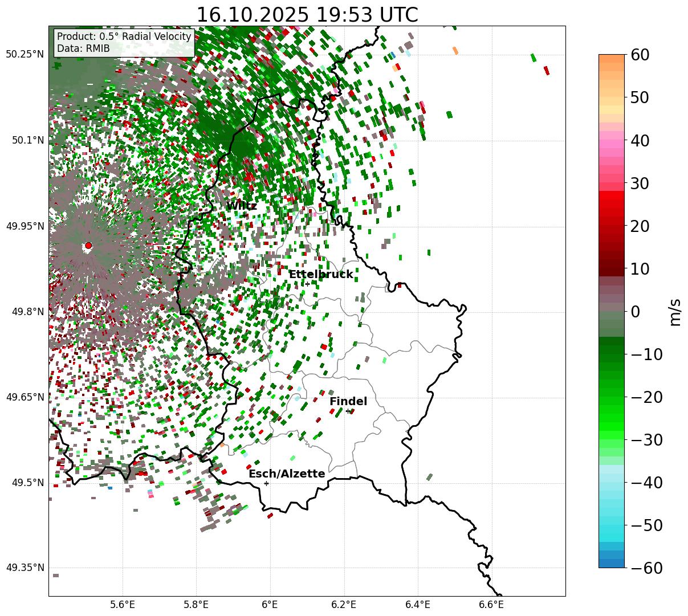
Task: Click the colorbar value −40
Action: coord(648,482)
